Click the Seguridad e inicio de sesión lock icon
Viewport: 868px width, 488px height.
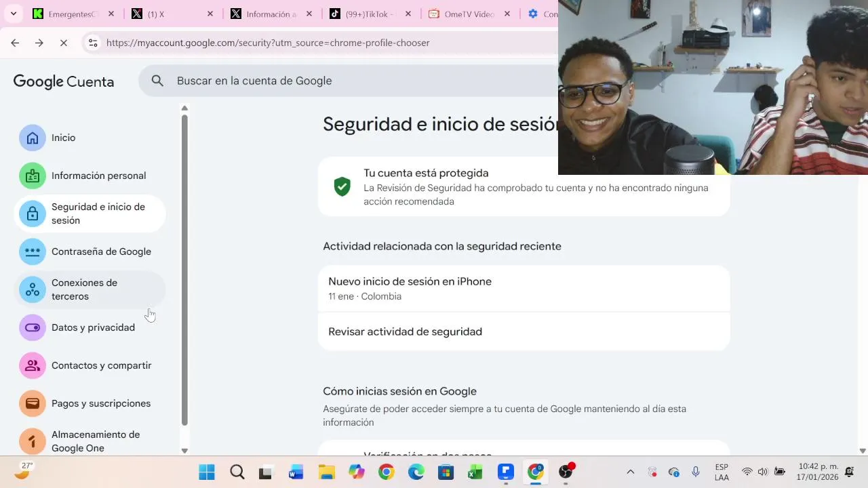33,213
